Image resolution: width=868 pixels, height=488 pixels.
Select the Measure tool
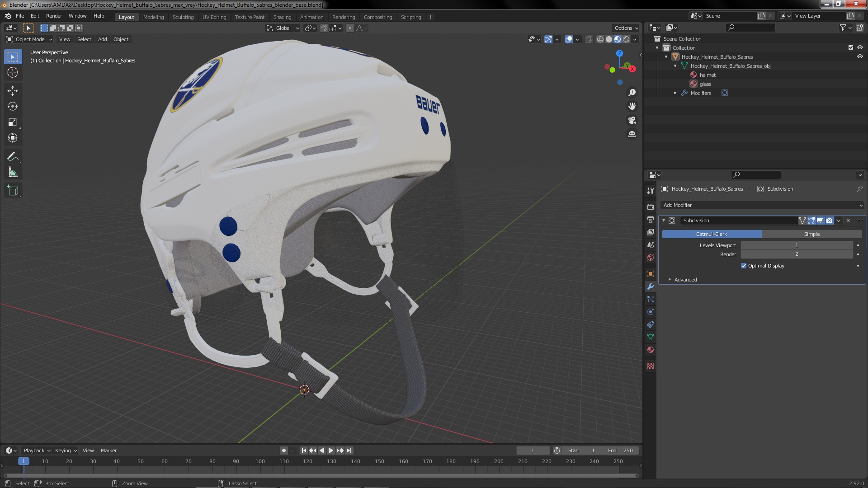coord(13,173)
